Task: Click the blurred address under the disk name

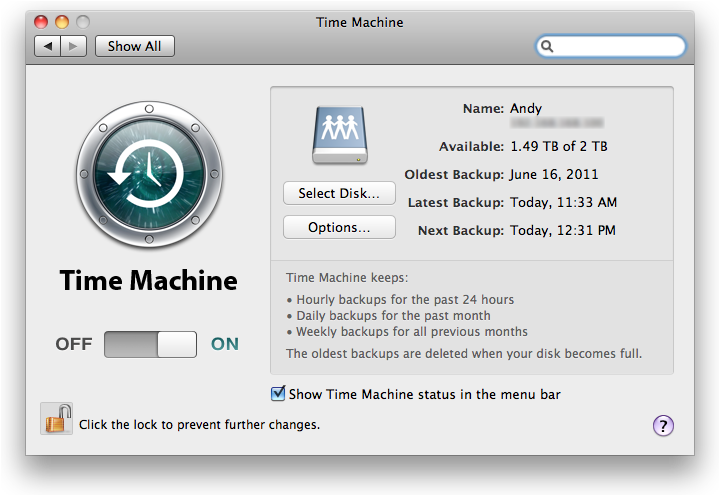Action: point(557,123)
